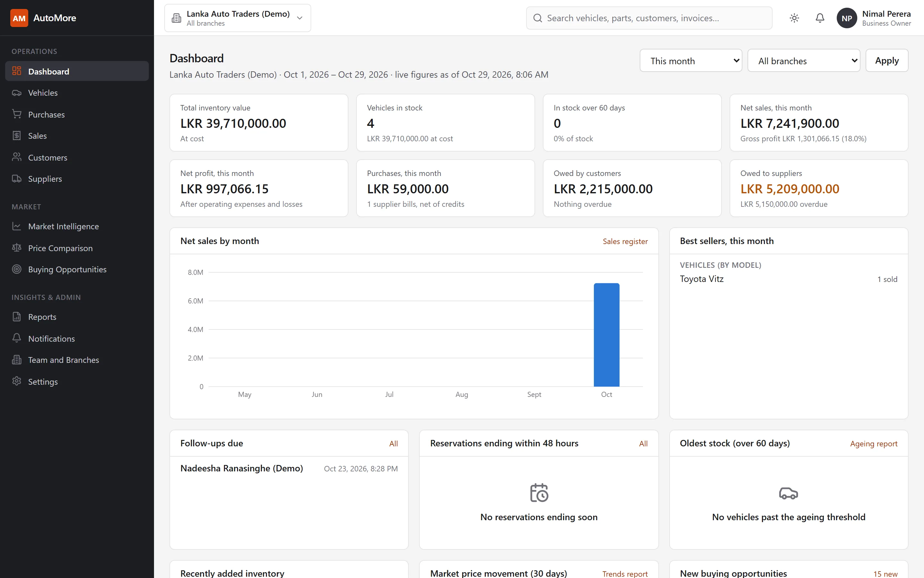The width and height of the screenshot is (924, 578).
Task: Click the Oct 23, 2026, 8:28 PM timestamp
Action: pyautogui.click(x=360, y=469)
